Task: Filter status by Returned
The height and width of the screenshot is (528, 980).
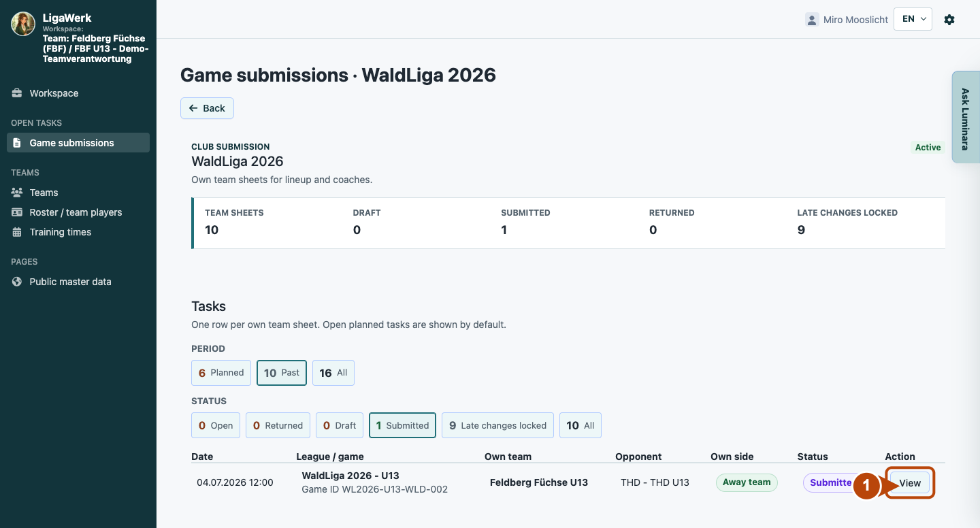Action: click(x=278, y=425)
